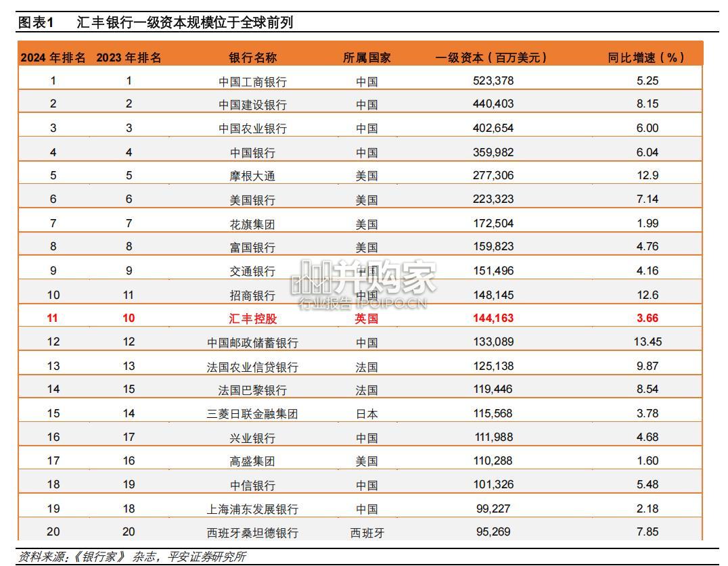Click the red capital value 144,163

point(493,318)
